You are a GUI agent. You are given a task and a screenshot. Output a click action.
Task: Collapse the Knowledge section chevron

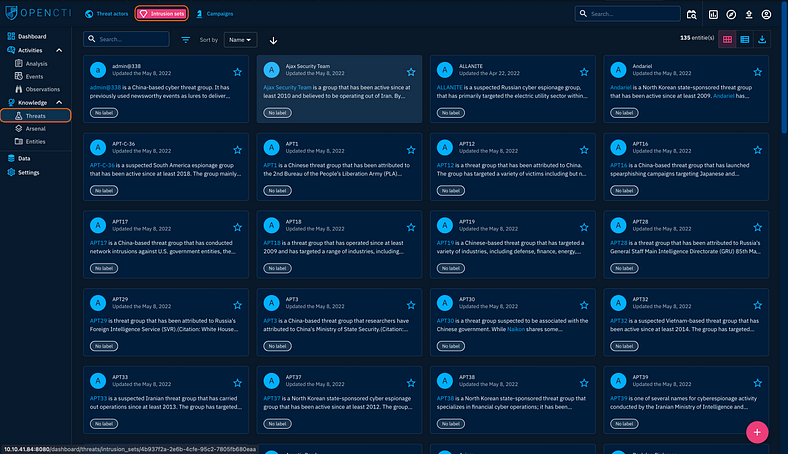point(59,103)
